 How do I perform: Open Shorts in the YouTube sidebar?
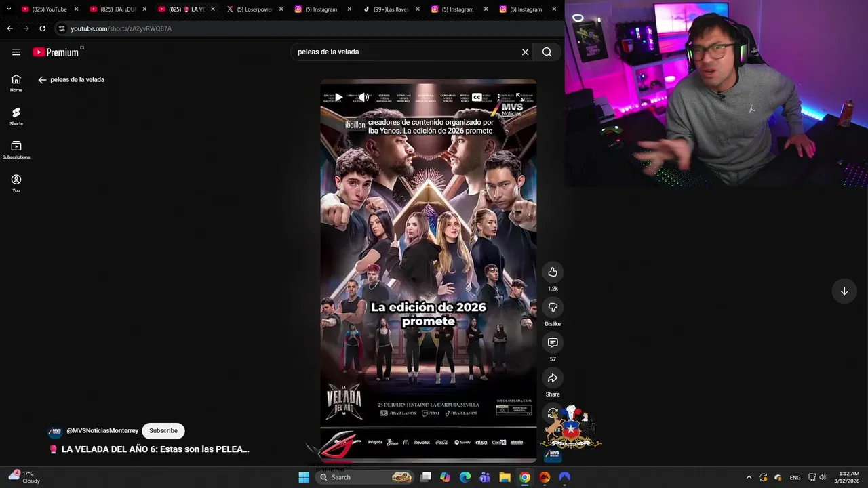[x=16, y=116]
